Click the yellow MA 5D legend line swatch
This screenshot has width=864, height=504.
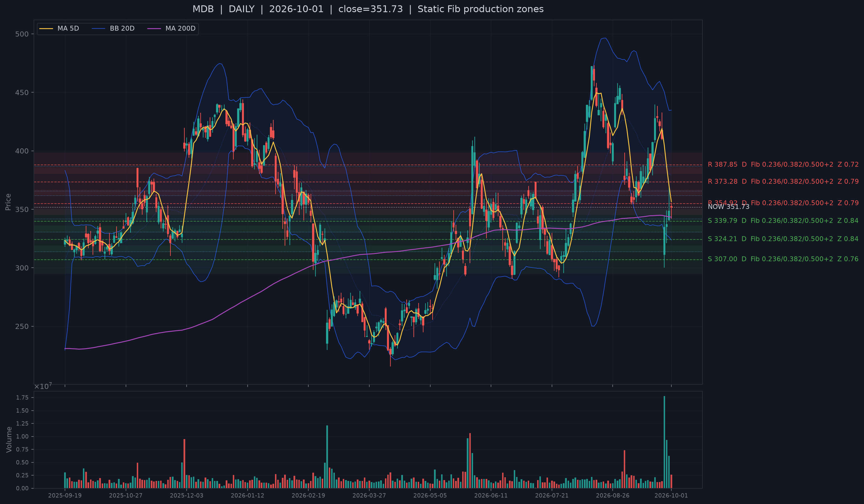point(46,29)
